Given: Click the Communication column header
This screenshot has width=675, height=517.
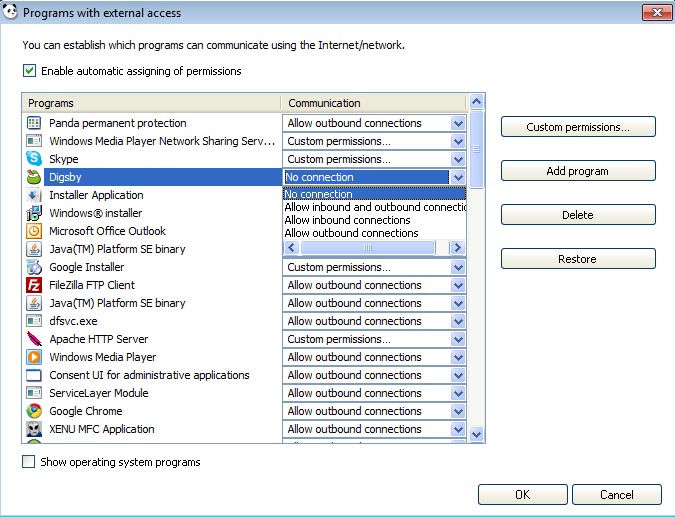Looking at the screenshot, I should (x=374, y=103).
